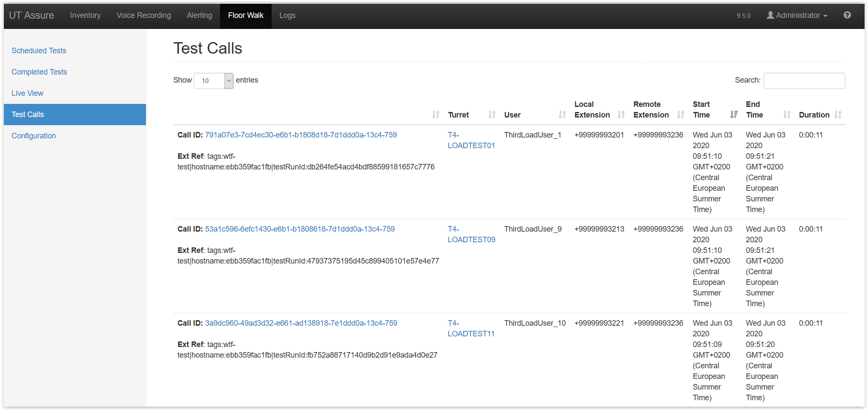Click user ThirdLoadUser_9 cell
Screen dimensions: 868x410
(x=533, y=229)
